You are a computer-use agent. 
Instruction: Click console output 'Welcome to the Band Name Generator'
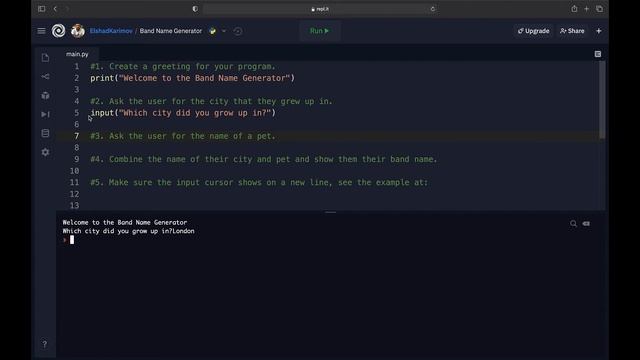tap(124, 222)
